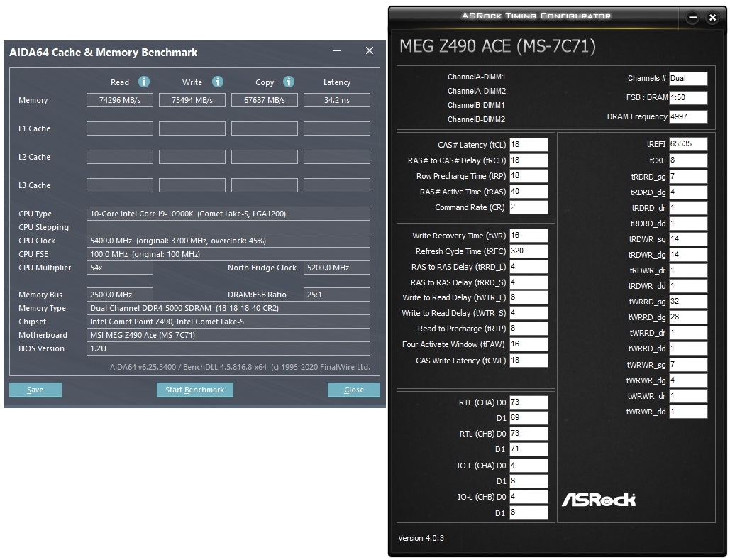
Task: Click the ChannelB-DIMM2 label
Action: pos(476,120)
